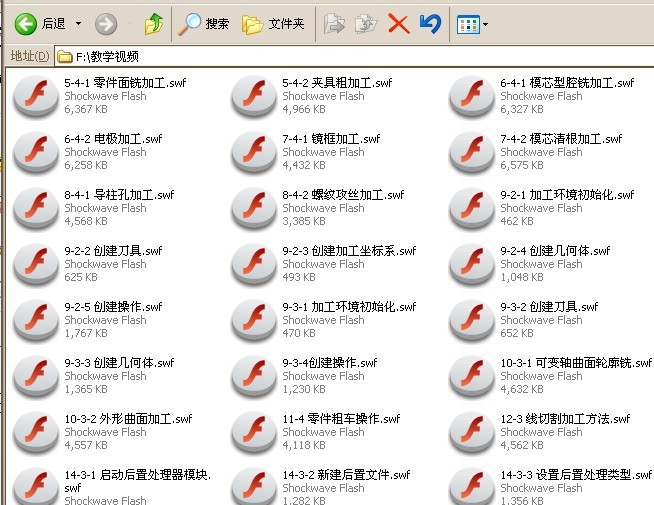
Task: Select Flash icon of 9-3-3 创建几何体.swf
Action: click(x=36, y=376)
